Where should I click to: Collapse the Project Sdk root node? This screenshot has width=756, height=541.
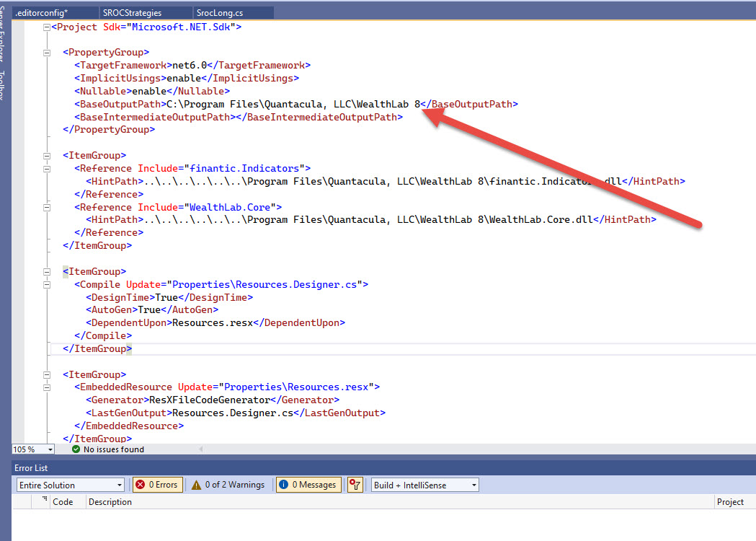click(x=47, y=27)
